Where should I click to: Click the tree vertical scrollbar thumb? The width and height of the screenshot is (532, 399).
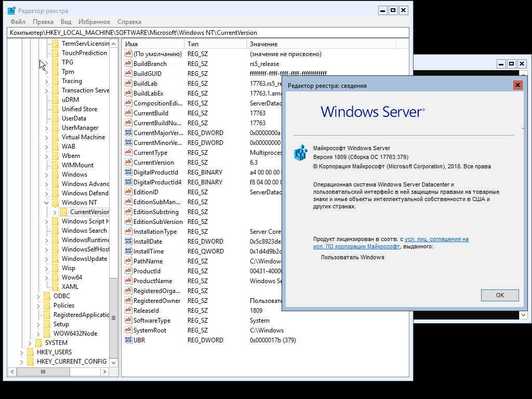tap(114, 318)
